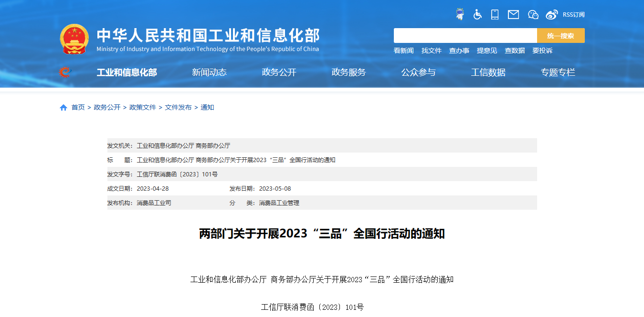Click the robot assistant icon
644x317 pixels.
(460, 14)
